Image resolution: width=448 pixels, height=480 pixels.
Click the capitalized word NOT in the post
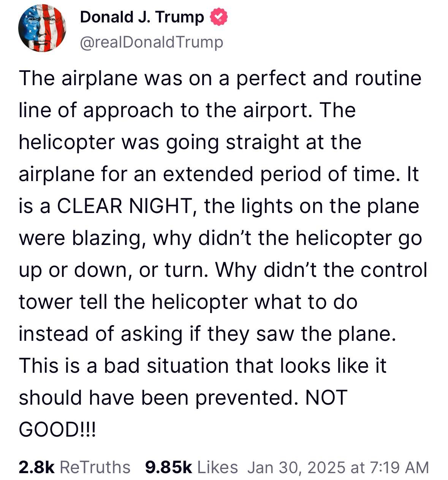click(x=326, y=398)
